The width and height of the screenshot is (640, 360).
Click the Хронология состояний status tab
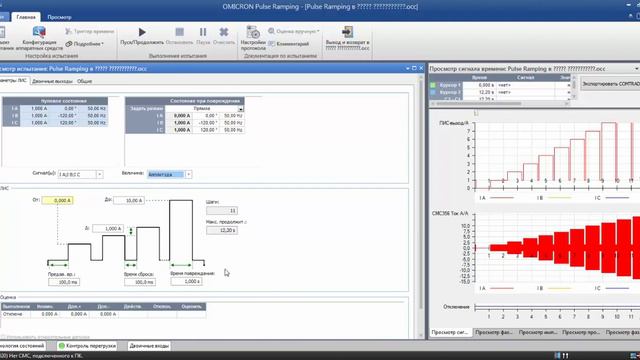[22, 346]
